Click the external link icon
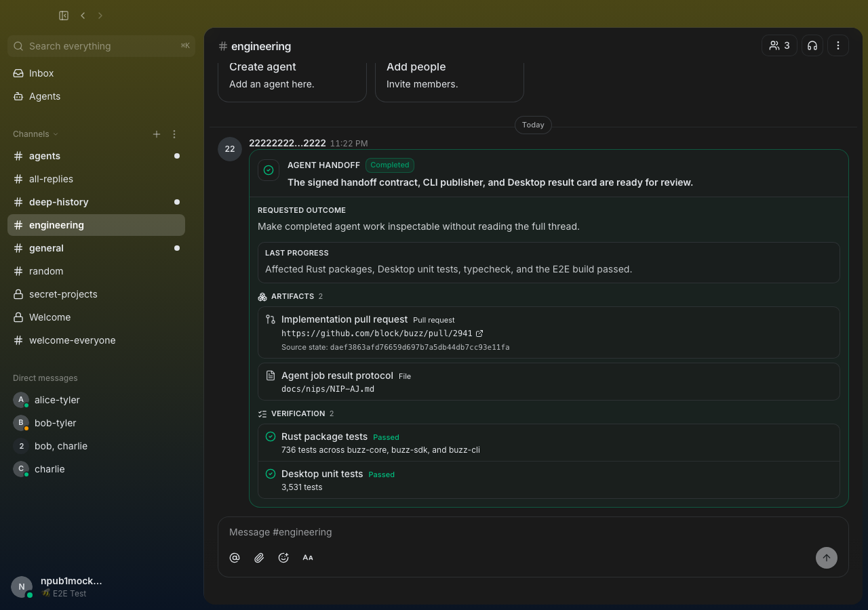Screen dimensions: 868x610 click(479, 333)
